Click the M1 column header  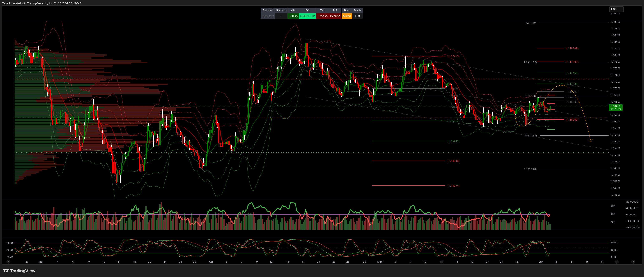335,10
